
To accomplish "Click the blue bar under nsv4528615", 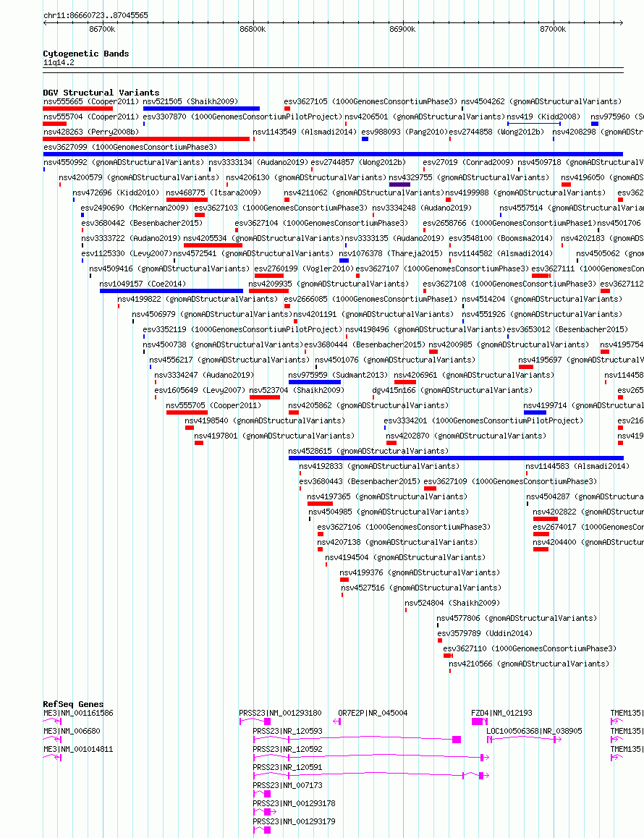I will (456, 459).
